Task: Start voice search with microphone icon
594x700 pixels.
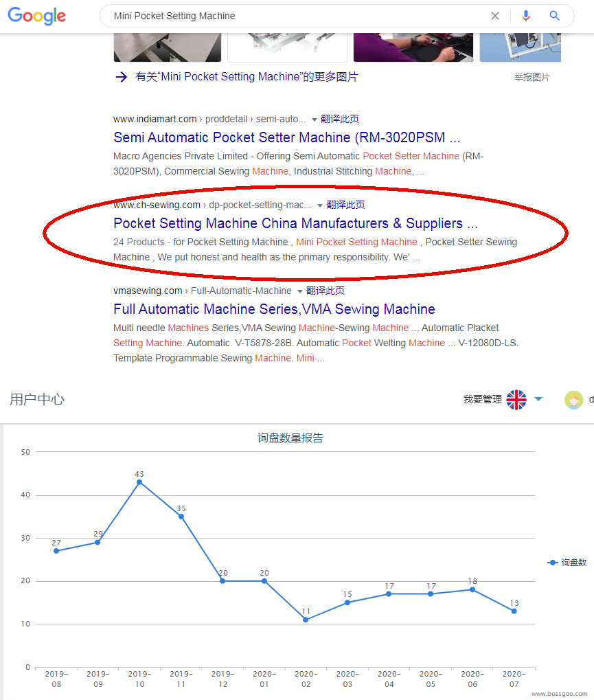Action: [526, 16]
